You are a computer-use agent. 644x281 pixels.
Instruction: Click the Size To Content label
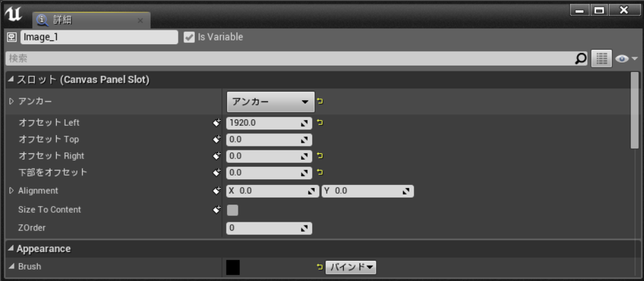point(50,210)
